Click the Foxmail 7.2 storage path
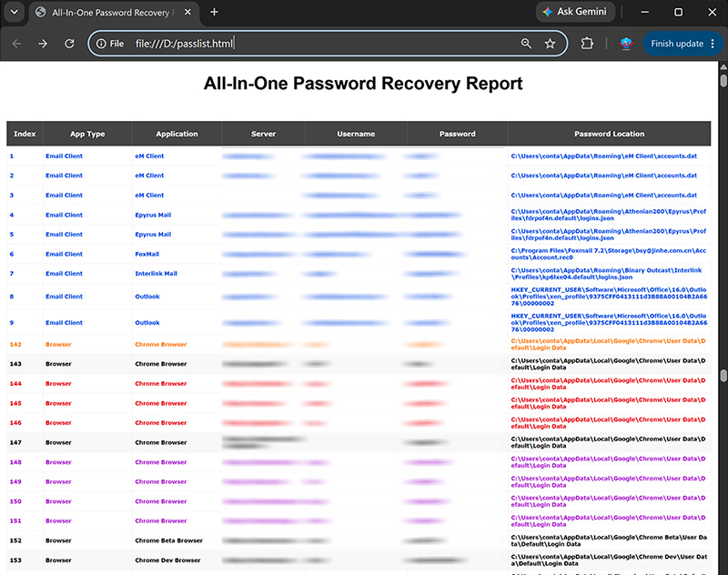The height and width of the screenshot is (575, 728). point(608,254)
